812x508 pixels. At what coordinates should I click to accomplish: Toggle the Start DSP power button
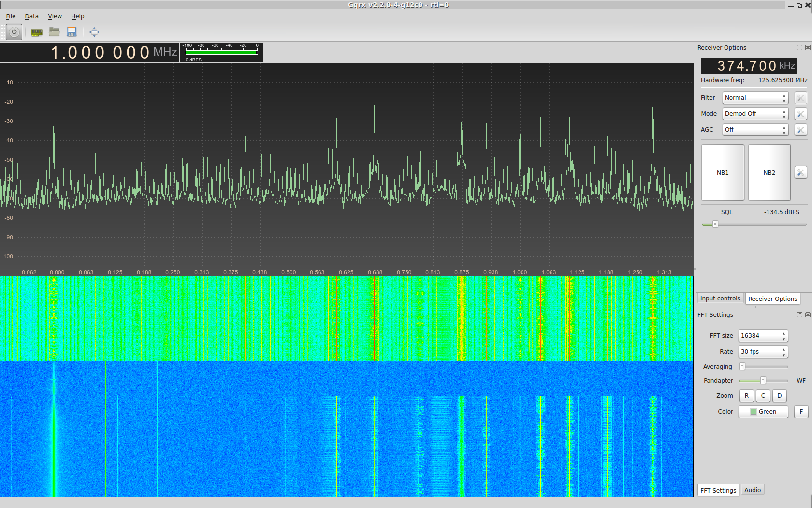(14, 32)
